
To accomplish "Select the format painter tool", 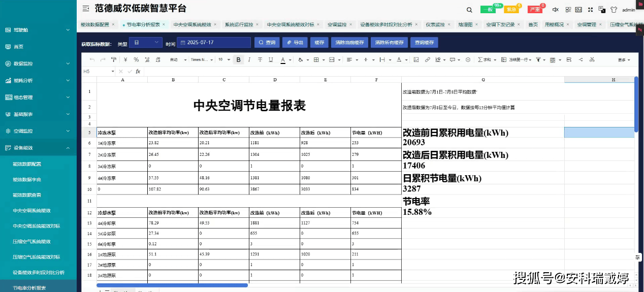I will pos(114,60).
